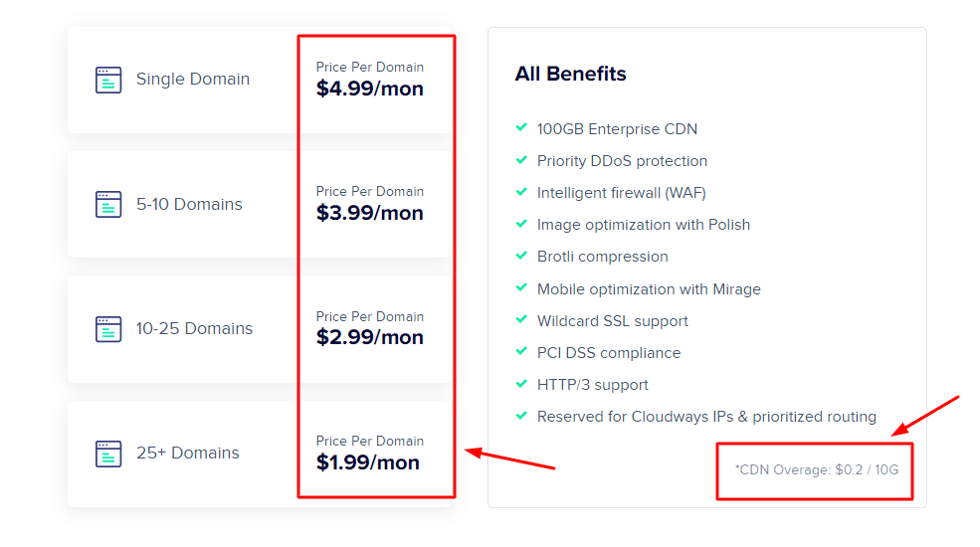Select the 25+ Domains plan label

pos(188,454)
